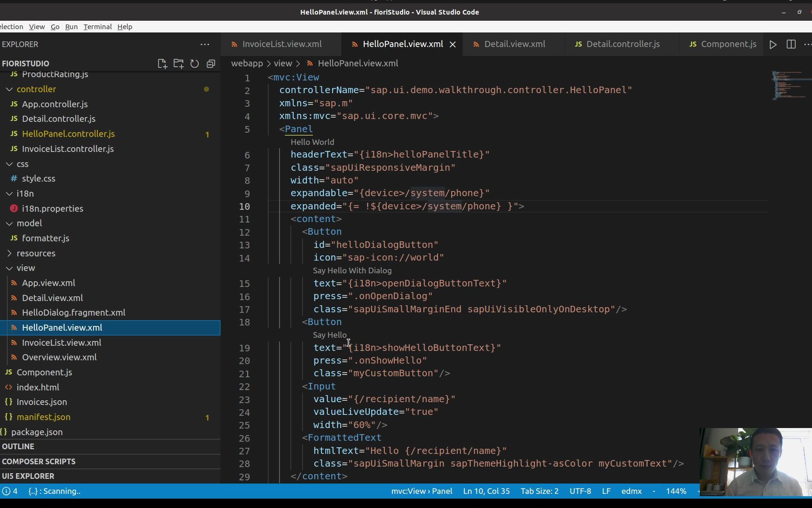Open package.json file
Image resolution: width=812 pixels, height=508 pixels.
click(37, 432)
